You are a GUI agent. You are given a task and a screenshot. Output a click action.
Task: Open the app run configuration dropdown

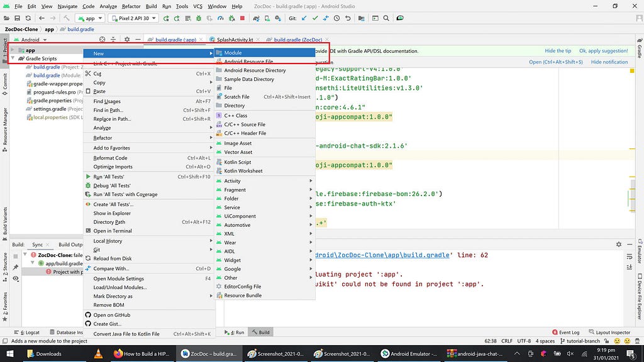[x=91, y=18]
